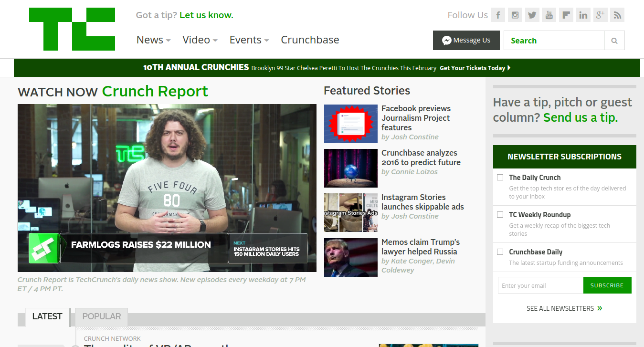Check the TC Weekly Roundup box
644x347 pixels.
[x=500, y=214]
